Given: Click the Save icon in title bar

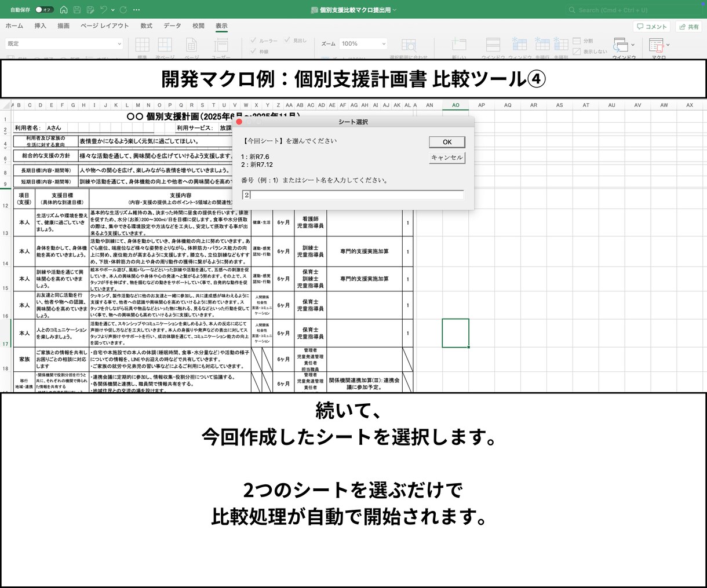Looking at the screenshot, I should (77, 10).
